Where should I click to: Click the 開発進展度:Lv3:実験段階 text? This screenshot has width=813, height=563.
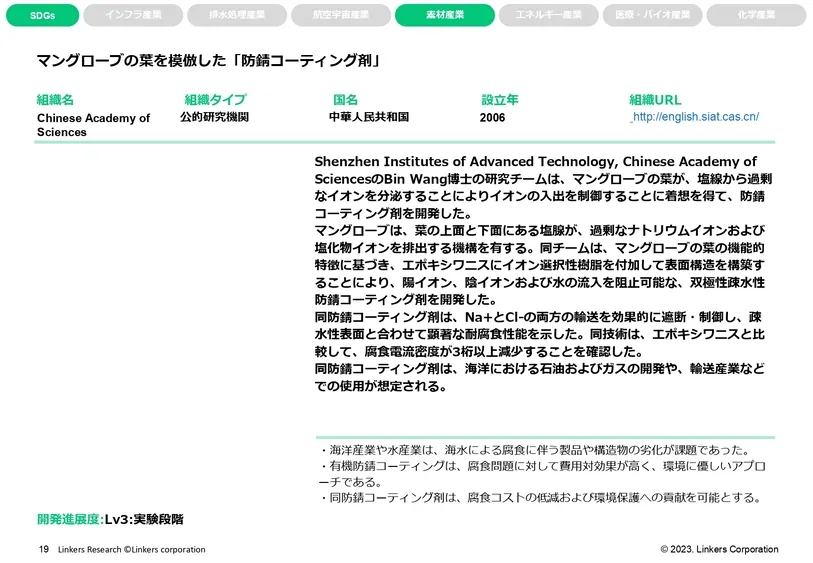[x=110, y=519]
